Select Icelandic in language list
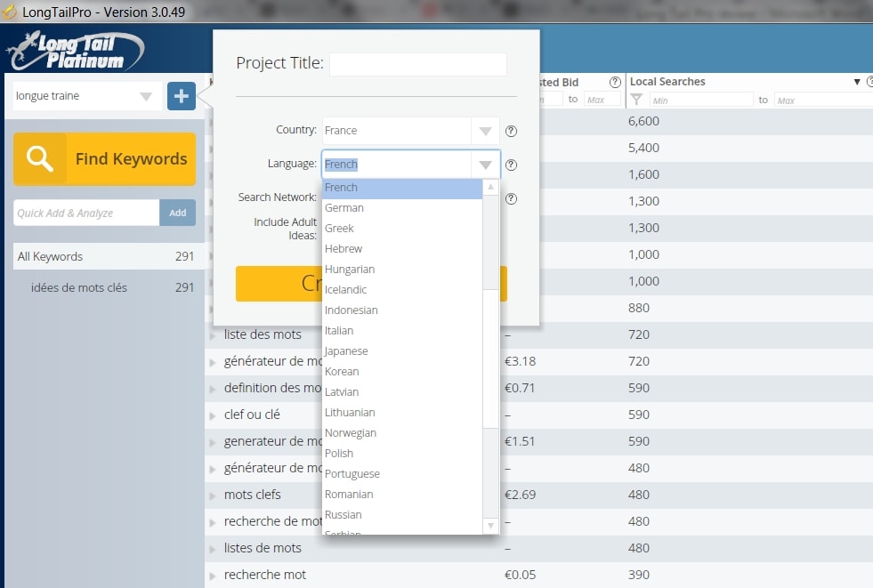Image resolution: width=873 pixels, height=588 pixels. (402, 290)
